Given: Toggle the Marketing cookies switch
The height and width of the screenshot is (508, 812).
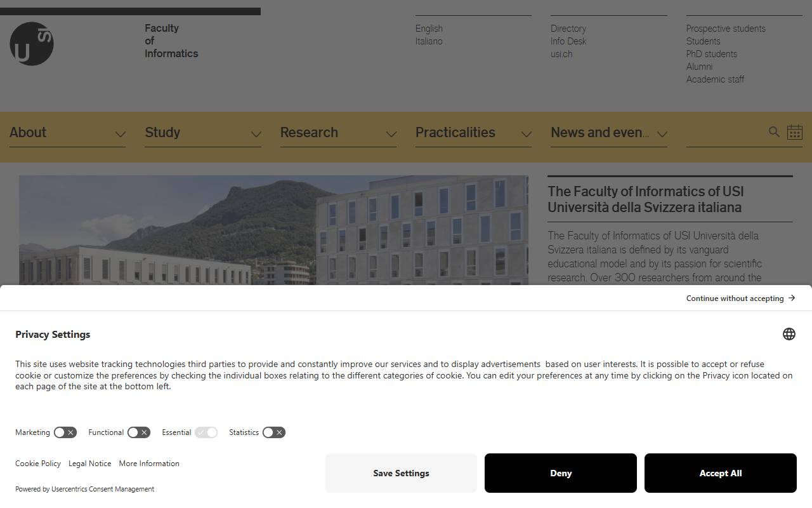Looking at the screenshot, I should 65,432.
